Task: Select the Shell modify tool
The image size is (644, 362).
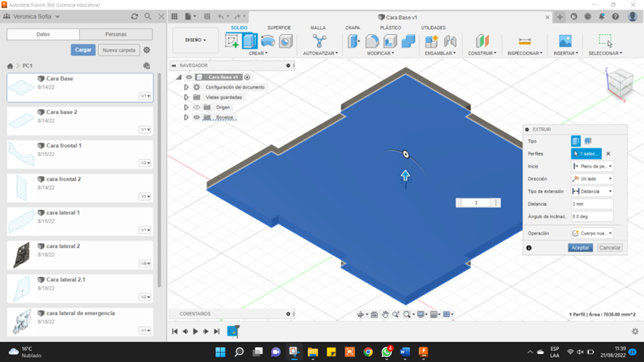Action: coord(390,41)
